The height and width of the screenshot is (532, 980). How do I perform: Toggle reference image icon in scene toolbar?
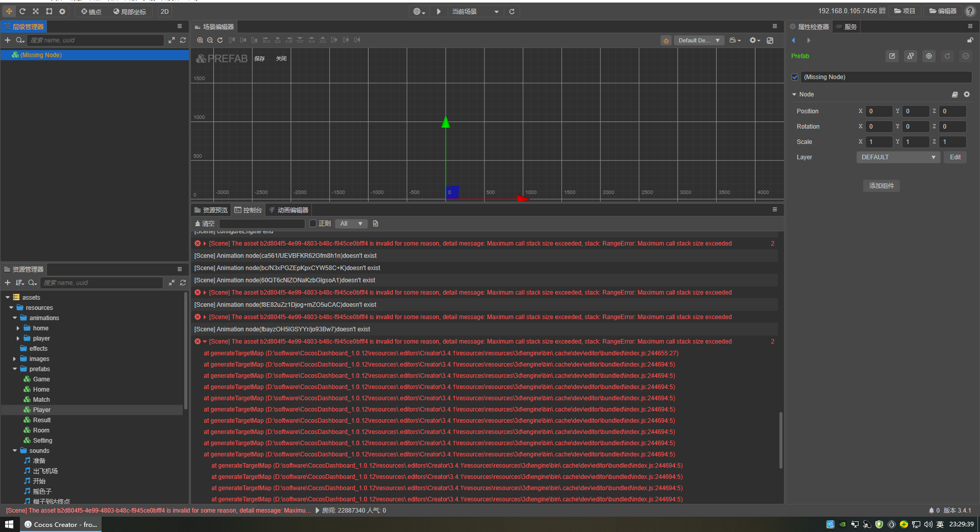click(770, 40)
